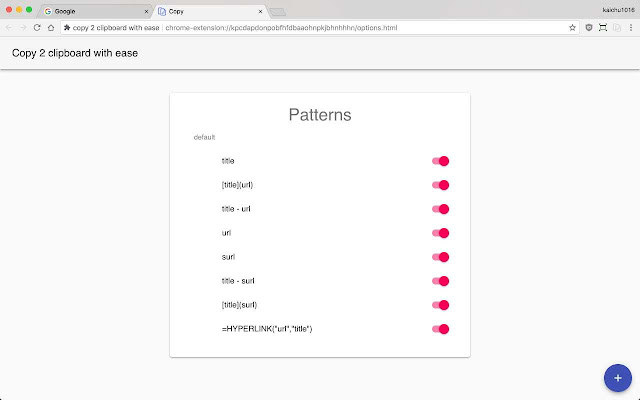Select the "surl" pattern label
640x400 pixels.
228,257
